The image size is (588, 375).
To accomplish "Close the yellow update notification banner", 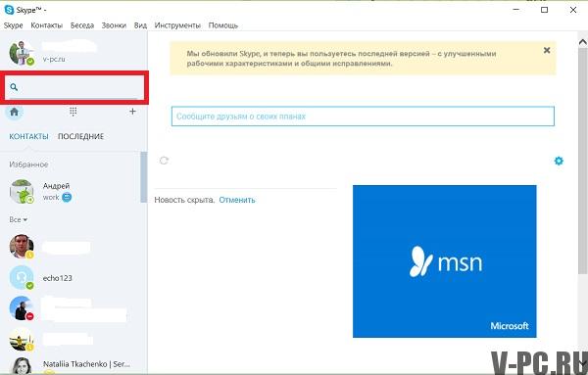I will (x=547, y=50).
